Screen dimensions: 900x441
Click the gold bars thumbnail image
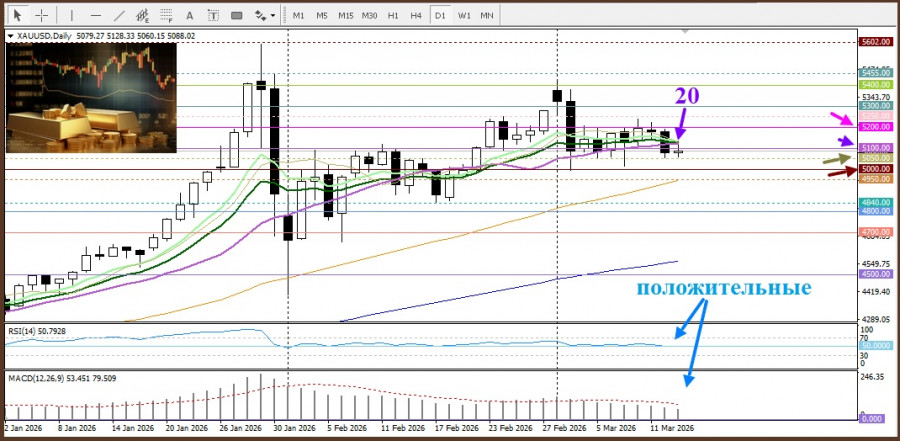tap(91, 98)
